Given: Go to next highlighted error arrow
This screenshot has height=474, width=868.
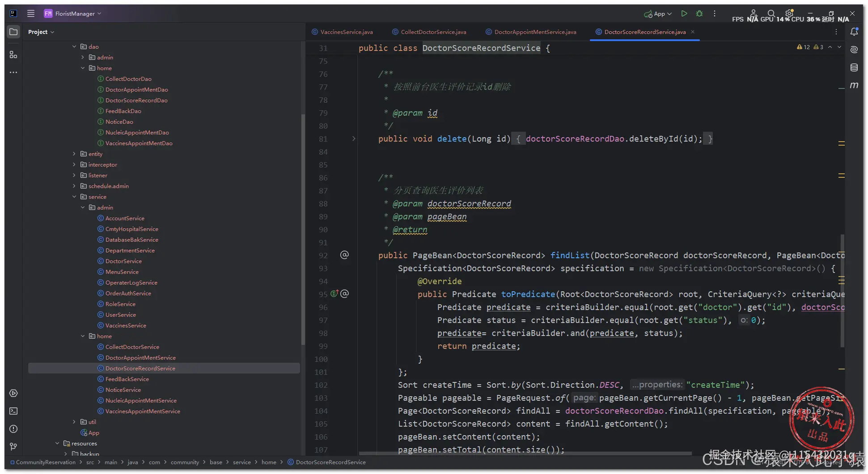Looking at the screenshot, I should (839, 47).
